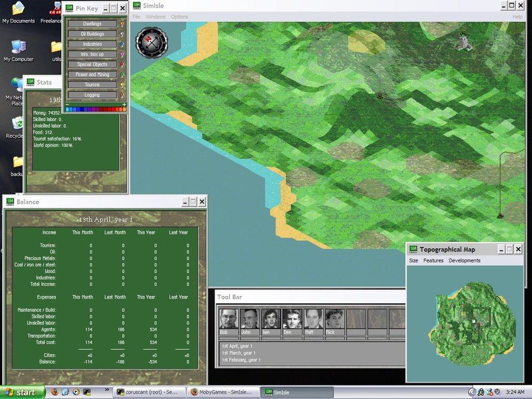Select agent Rick's portrait
This screenshot has height=399, width=532.
point(334,319)
